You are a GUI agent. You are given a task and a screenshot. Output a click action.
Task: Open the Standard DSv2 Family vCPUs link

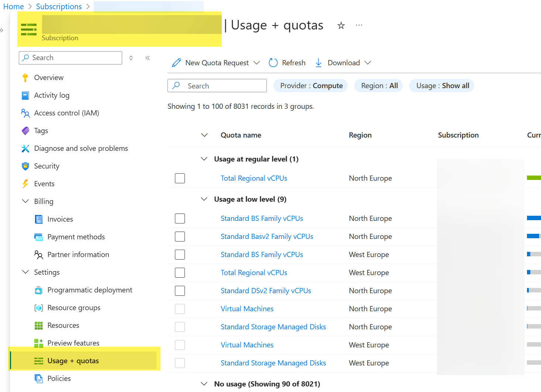click(x=266, y=291)
